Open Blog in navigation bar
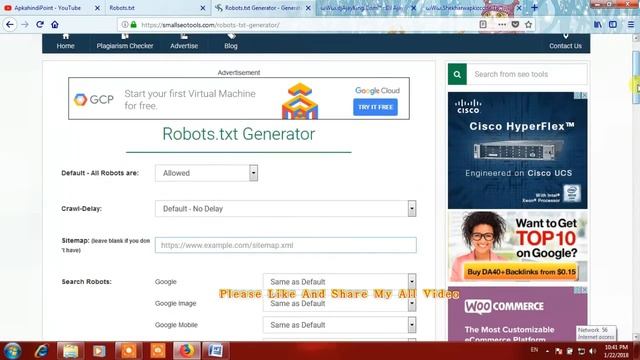The image size is (640, 360). [x=231, y=42]
